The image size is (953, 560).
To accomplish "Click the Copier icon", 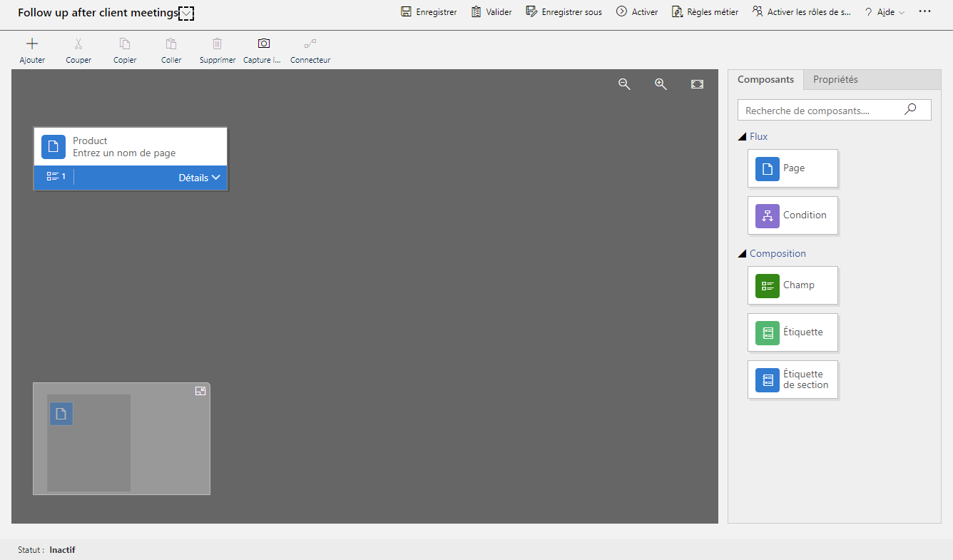I will (125, 44).
